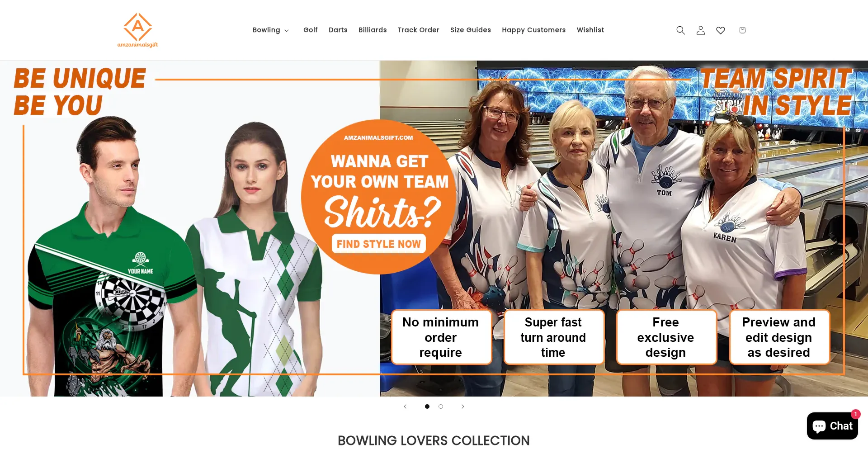868x449 pixels.
Task: Select the second slideshow dot
Action: point(441,406)
